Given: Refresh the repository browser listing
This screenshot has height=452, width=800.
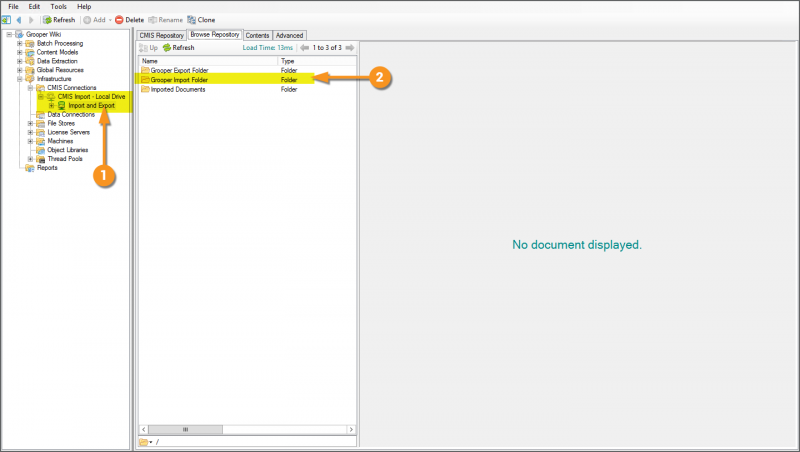Looking at the screenshot, I should [x=179, y=47].
